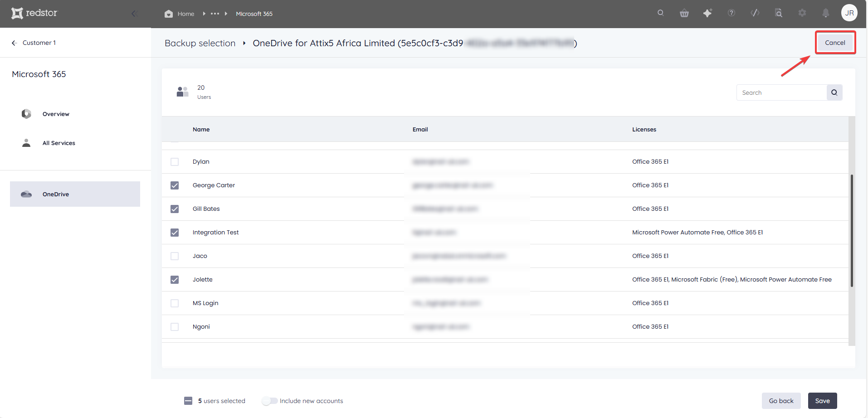Open All Services in the sidebar
Viewport: 868px width, 418px height.
pos(59,143)
